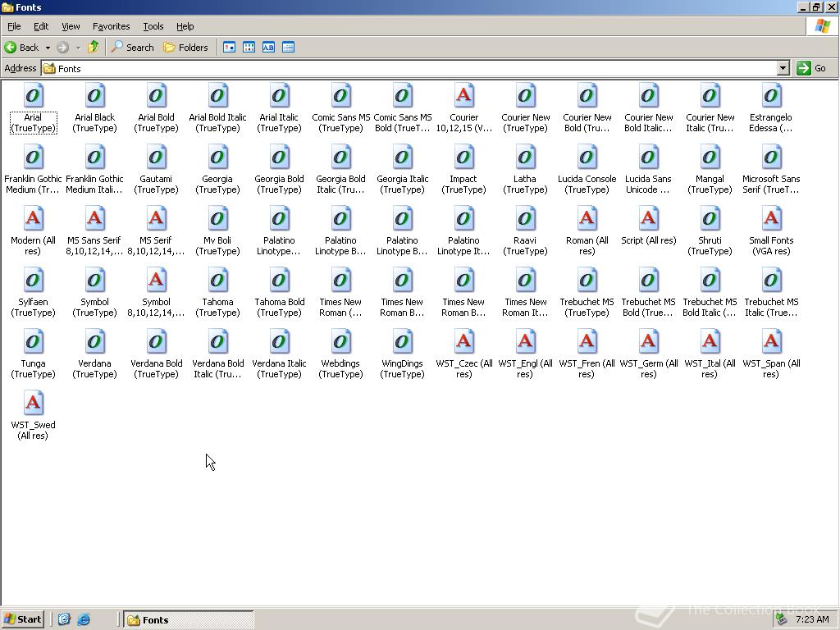The height and width of the screenshot is (630, 840).
Task: Click the Forward navigation arrow
Action: pyautogui.click(x=62, y=47)
